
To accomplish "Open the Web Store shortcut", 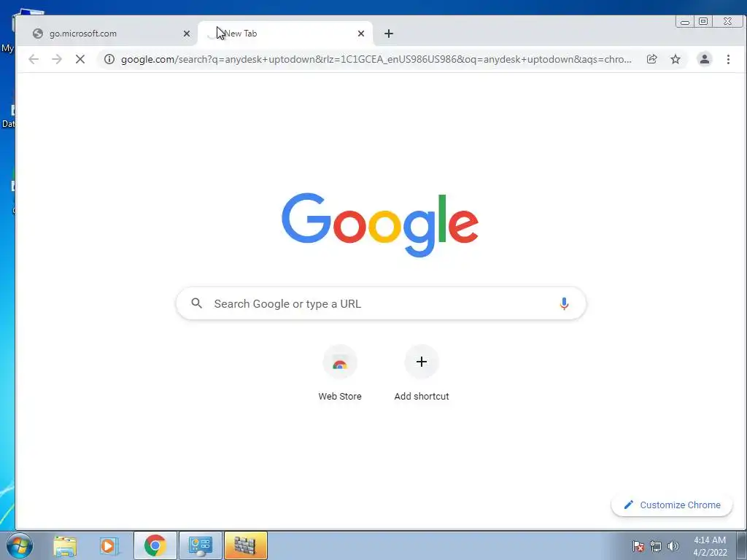I will tap(340, 373).
